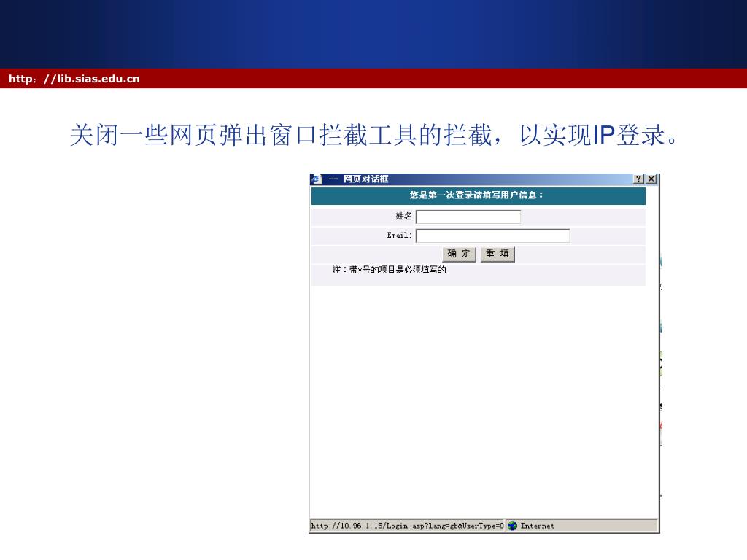The image size is (747, 560).
Task: Click the 姓名 label
Action: 403,216
